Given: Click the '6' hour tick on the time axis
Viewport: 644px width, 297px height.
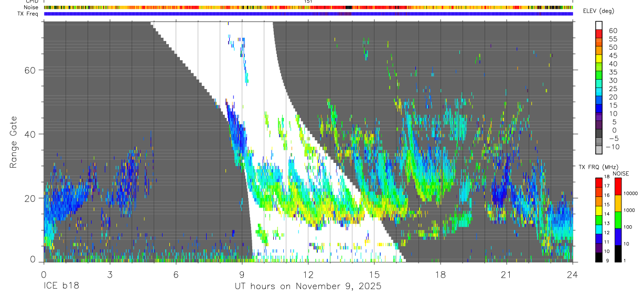Looking at the screenshot, I should point(176,274).
